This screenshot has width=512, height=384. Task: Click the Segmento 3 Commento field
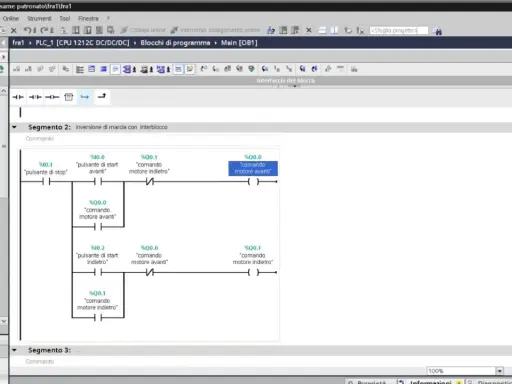pyautogui.click(x=40, y=361)
